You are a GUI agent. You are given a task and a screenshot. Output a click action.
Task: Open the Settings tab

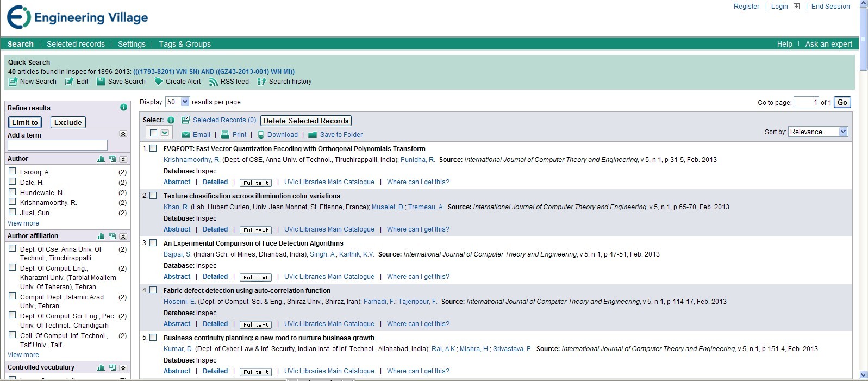pyautogui.click(x=132, y=44)
